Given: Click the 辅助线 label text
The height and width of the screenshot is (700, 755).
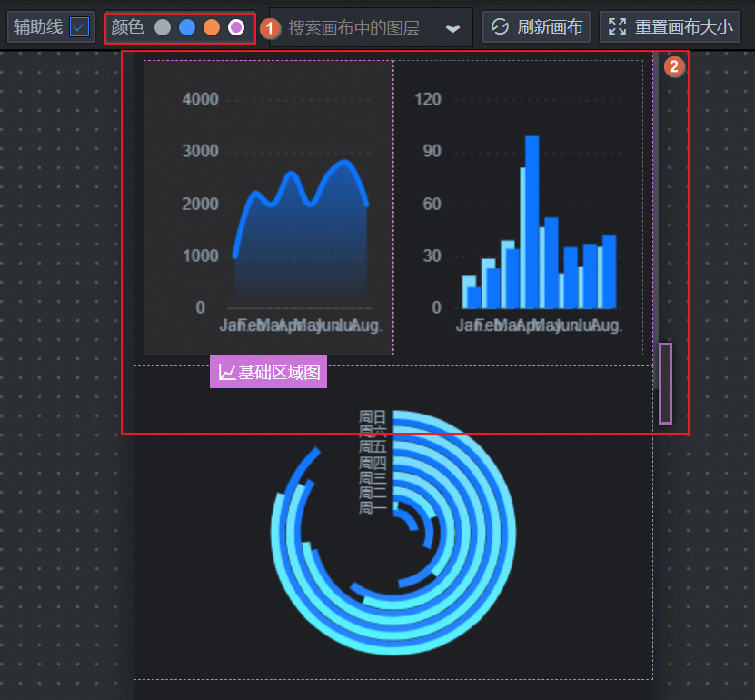Looking at the screenshot, I should 38,27.
